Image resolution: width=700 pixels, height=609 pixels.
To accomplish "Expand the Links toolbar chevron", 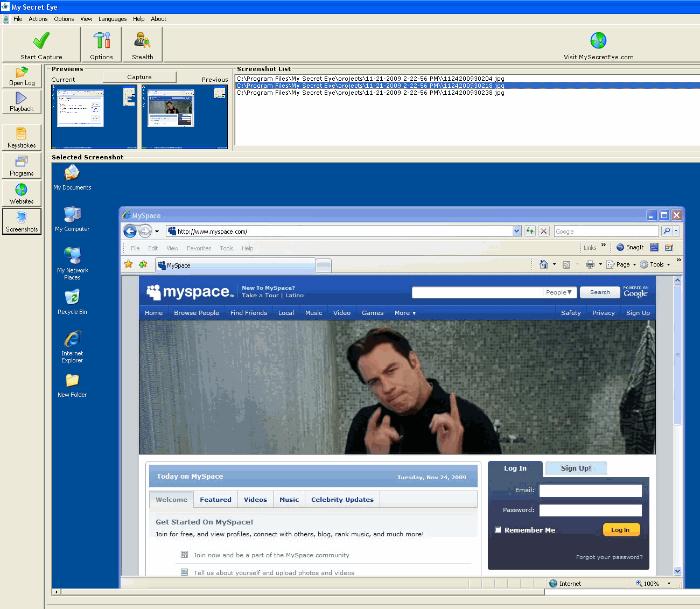I will [604, 246].
